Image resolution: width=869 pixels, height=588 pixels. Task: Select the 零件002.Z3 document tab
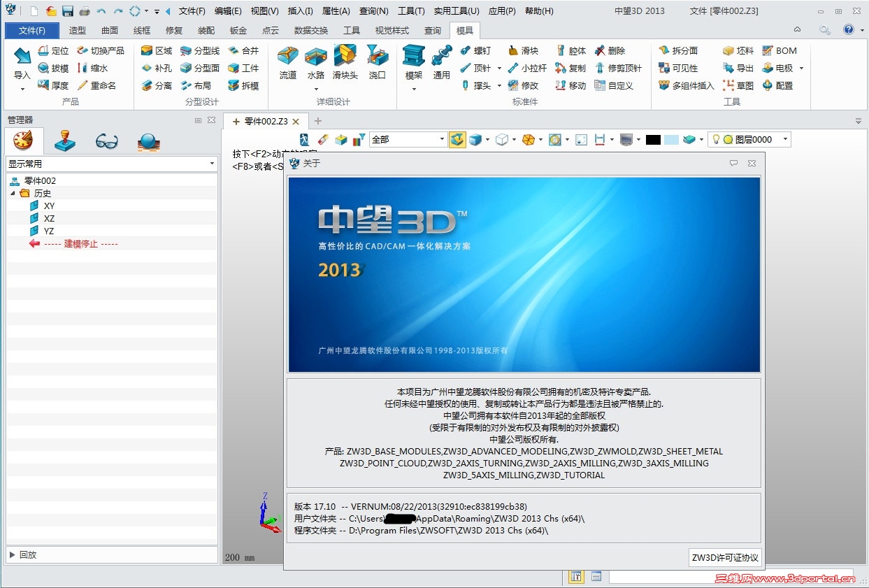pyautogui.click(x=266, y=121)
